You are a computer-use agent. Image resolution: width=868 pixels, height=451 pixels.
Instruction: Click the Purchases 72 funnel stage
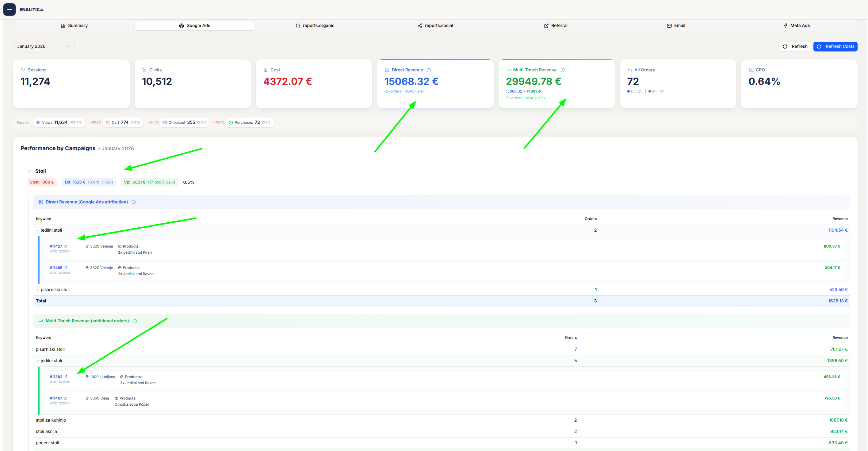click(250, 122)
